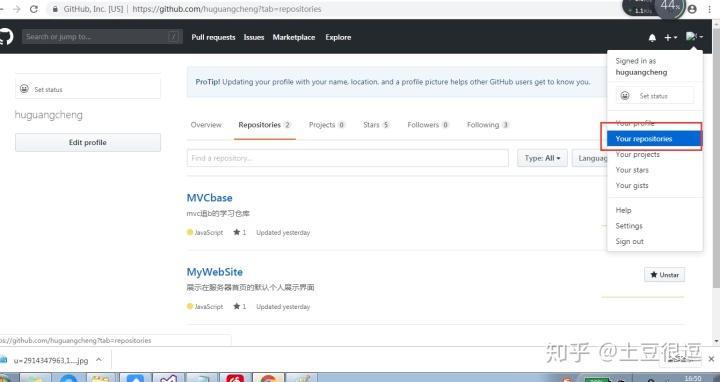Click the star icon on MVCbase
This screenshot has width=720, height=382.
pyautogui.click(x=236, y=232)
